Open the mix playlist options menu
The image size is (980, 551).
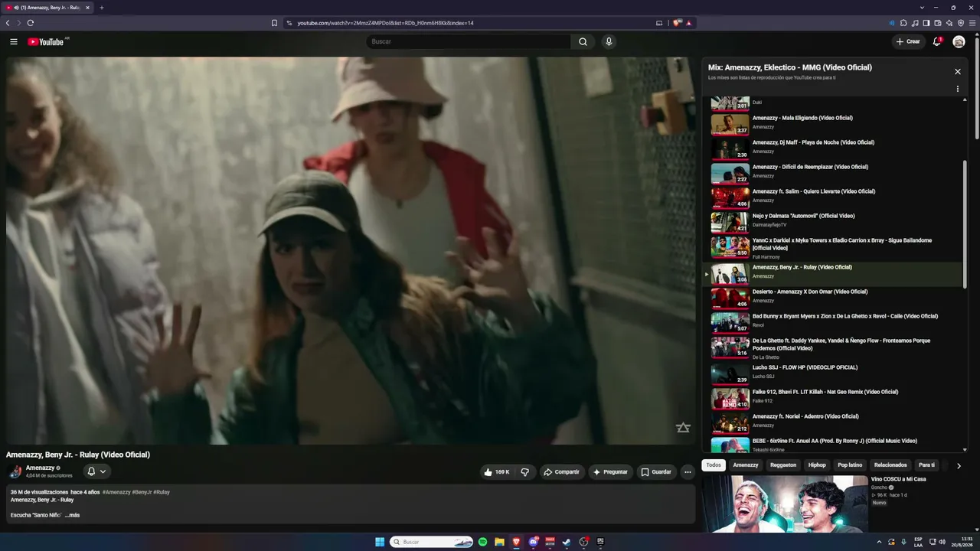(957, 89)
